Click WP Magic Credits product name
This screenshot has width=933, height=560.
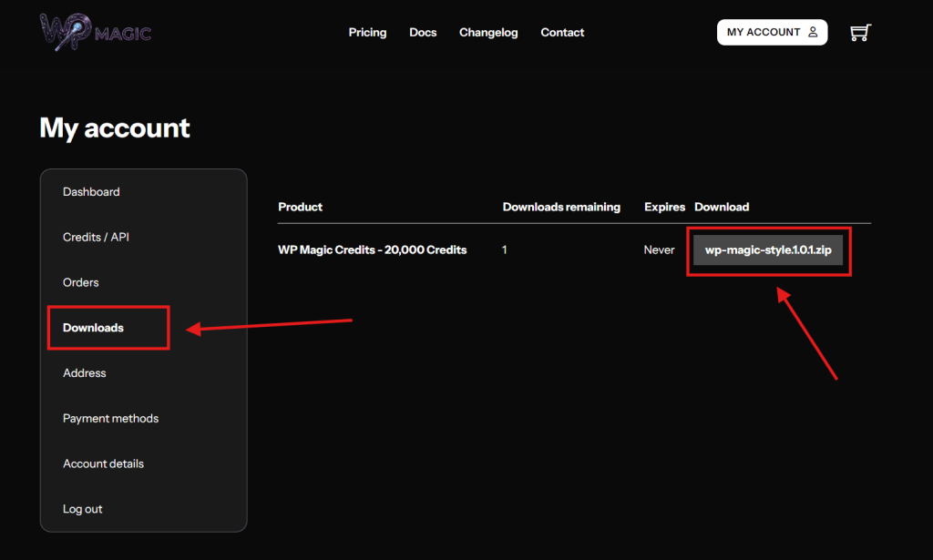point(372,250)
